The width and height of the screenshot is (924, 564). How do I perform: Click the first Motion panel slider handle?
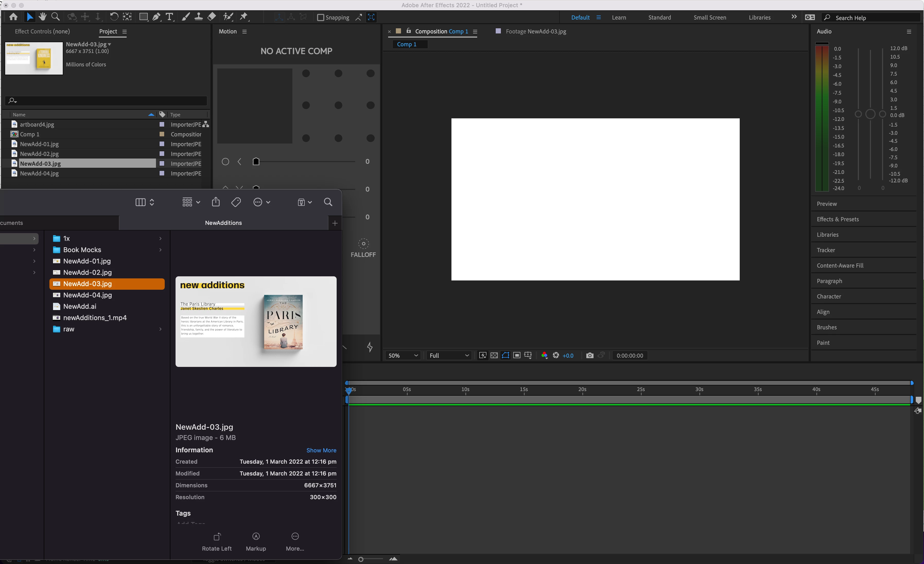256,162
